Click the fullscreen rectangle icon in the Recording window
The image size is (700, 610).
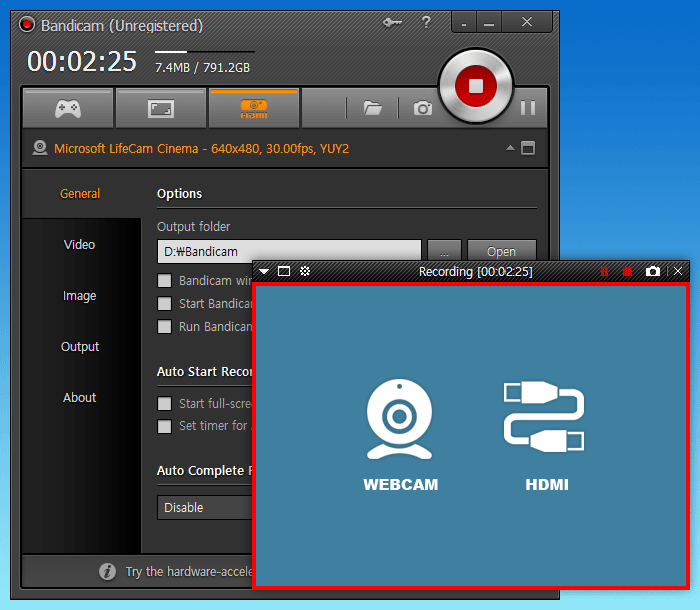coord(284,271)
